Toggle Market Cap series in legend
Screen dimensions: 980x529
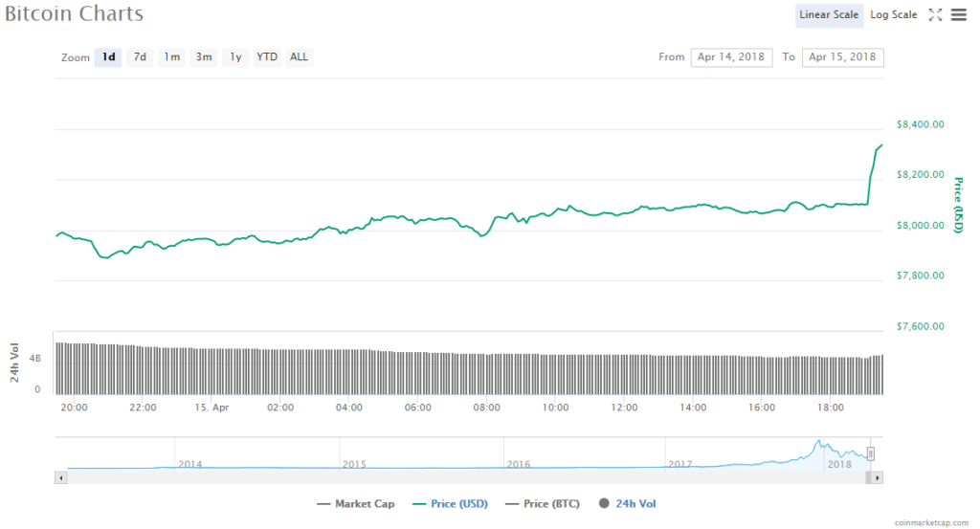[358, 503]
